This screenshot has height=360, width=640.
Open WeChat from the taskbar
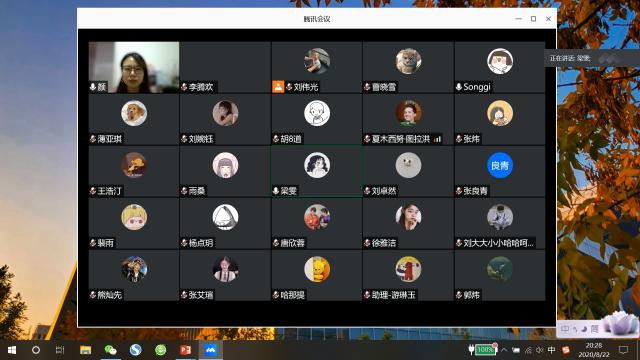pos(111,350)
